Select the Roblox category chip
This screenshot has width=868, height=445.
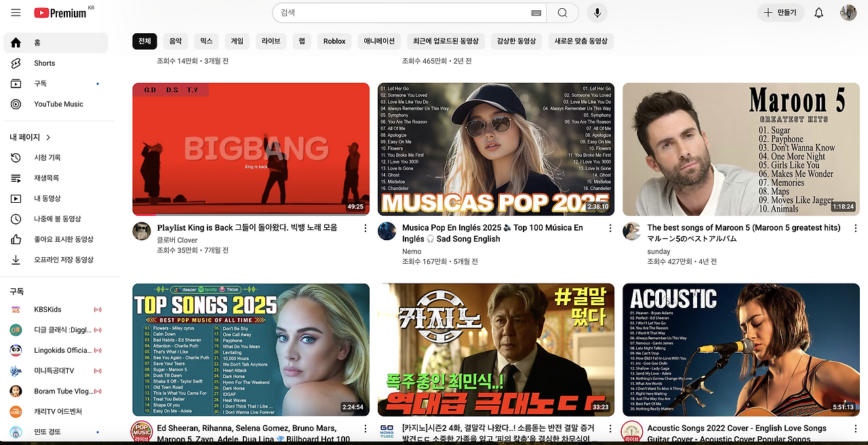point(334,41)
